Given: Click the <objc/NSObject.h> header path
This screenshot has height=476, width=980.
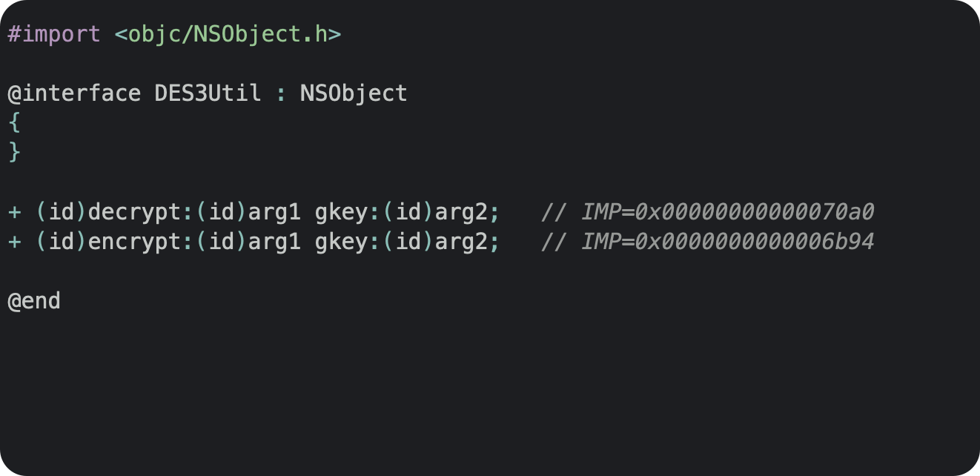Looking at the screenshot, I should tap(228, 34).
